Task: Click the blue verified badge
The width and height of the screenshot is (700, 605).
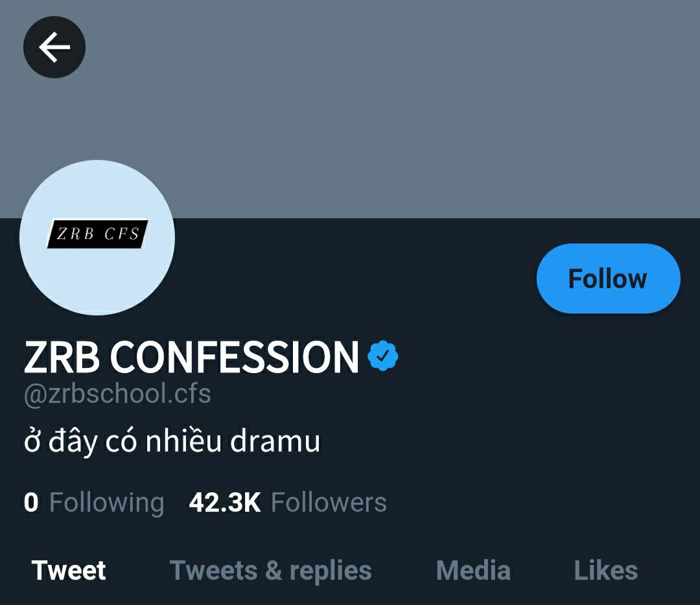Action: pyautogui.click(x=383, y=356)
